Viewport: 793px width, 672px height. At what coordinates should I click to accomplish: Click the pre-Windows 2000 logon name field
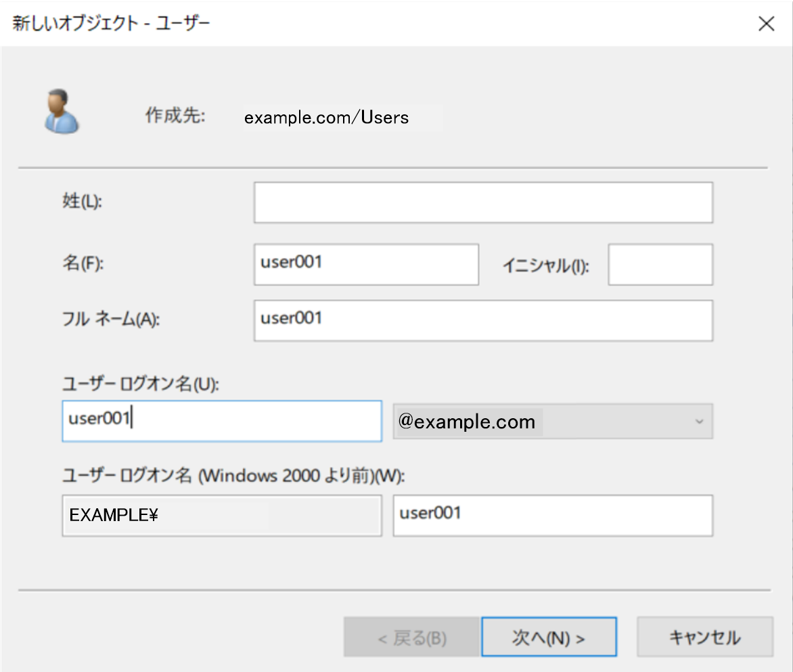[553, 516]
